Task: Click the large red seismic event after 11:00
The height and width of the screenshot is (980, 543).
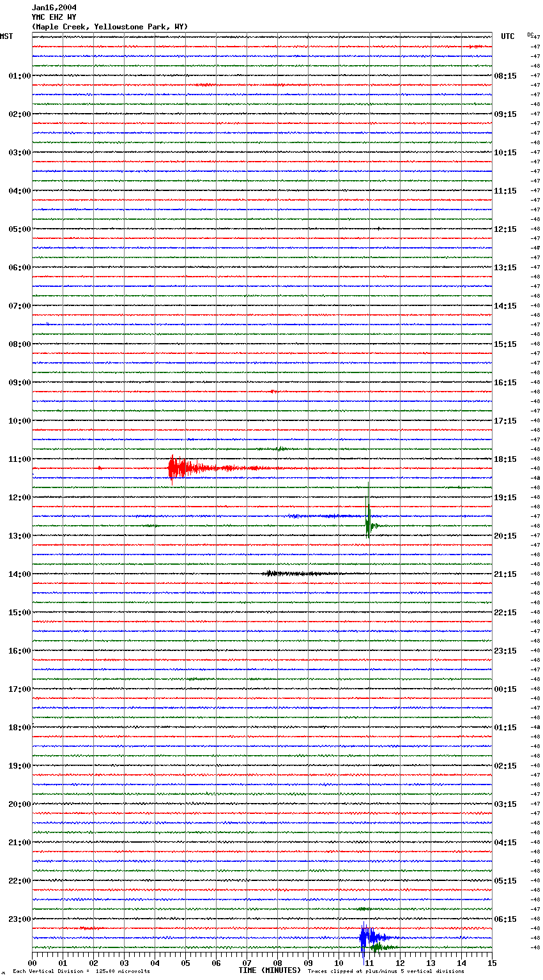Action: click(192, 468)
